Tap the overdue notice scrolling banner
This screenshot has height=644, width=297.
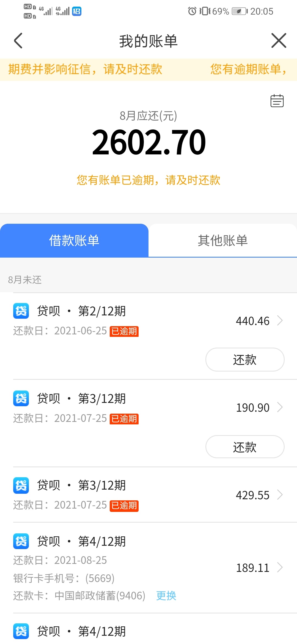click(148, 69)
